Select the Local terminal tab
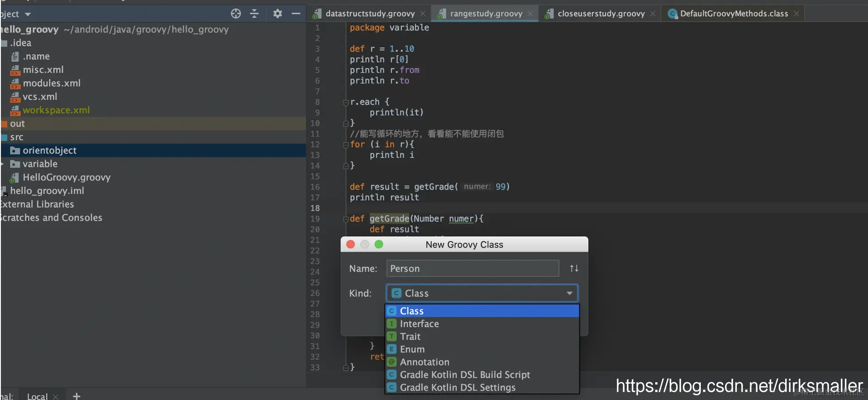 (x=37, y=396)
